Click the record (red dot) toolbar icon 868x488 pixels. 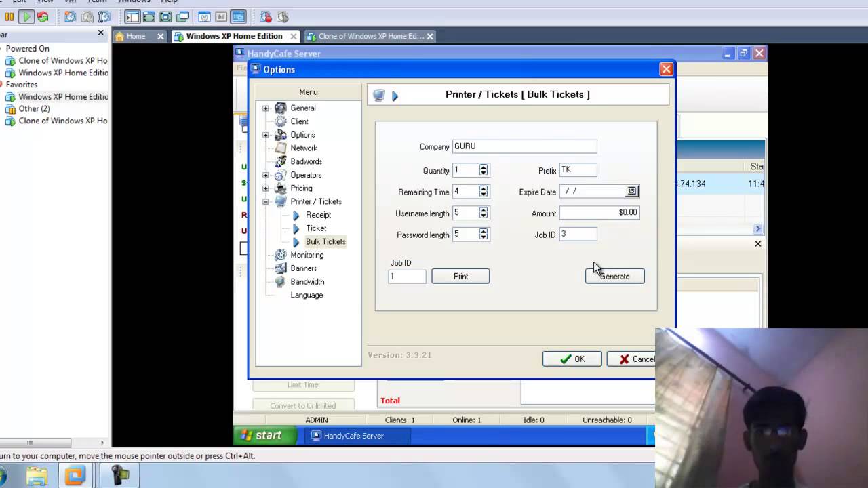tap(266, 17)
